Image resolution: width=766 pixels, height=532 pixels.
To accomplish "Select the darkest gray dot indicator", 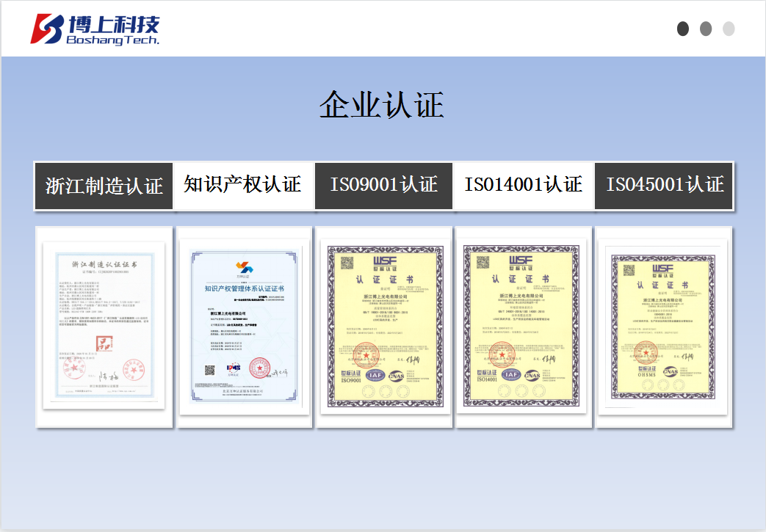I will [x=683, y=29].
